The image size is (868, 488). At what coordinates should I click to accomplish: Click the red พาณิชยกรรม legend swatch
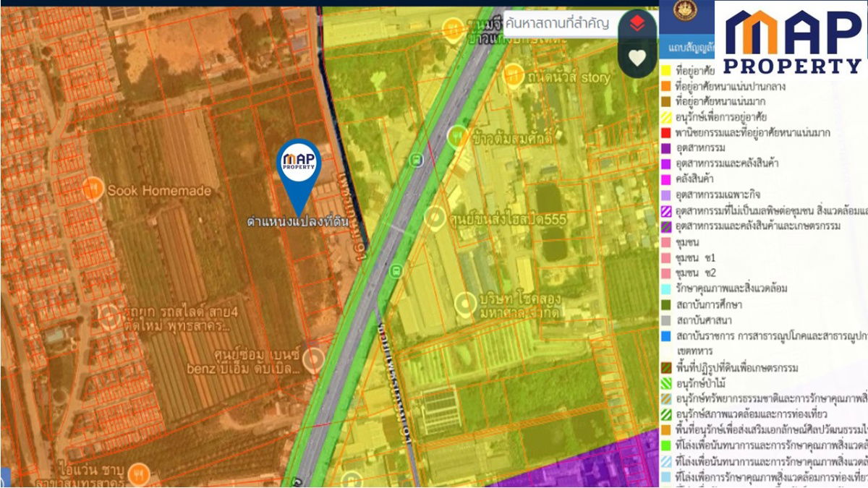(665, 132)
